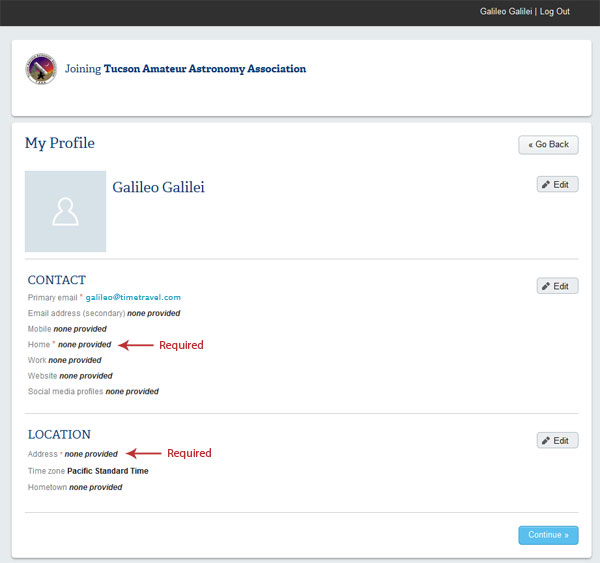Edit the Contact section
600x563 pixels.
click(x=558, y=286)
